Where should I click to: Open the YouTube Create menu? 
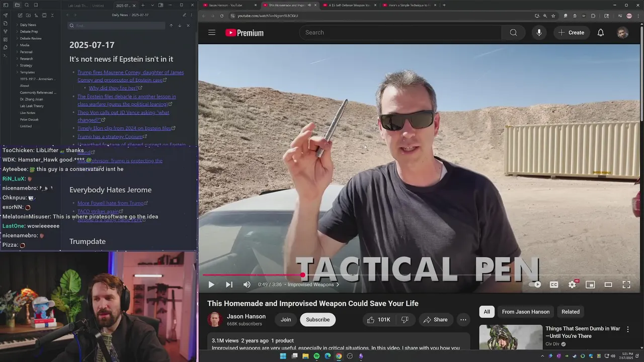pos(572,33)
